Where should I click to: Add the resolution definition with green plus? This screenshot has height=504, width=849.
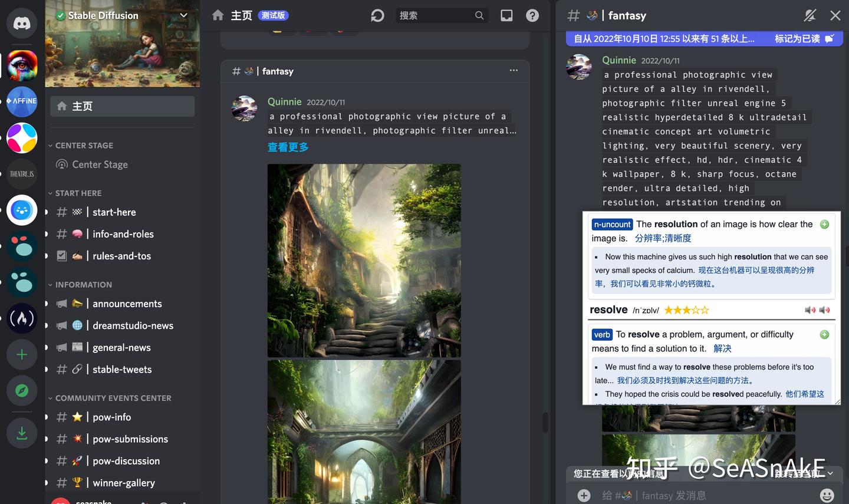click(824, 224)
